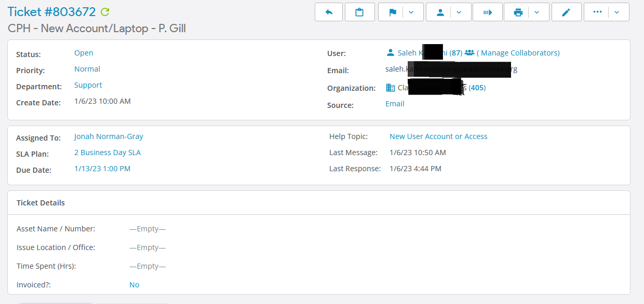644x304 pixels.
Task: Click the Open status value
Action: click(x=84, y=53)
